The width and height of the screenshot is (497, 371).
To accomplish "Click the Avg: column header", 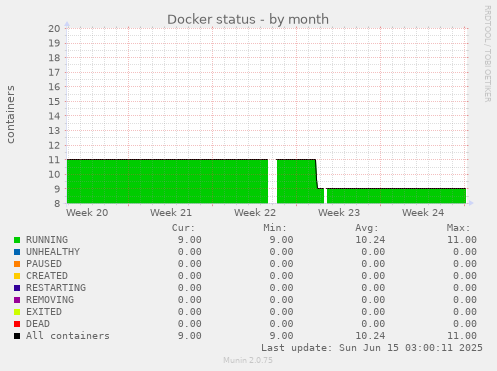I will (x=367, y=228).
